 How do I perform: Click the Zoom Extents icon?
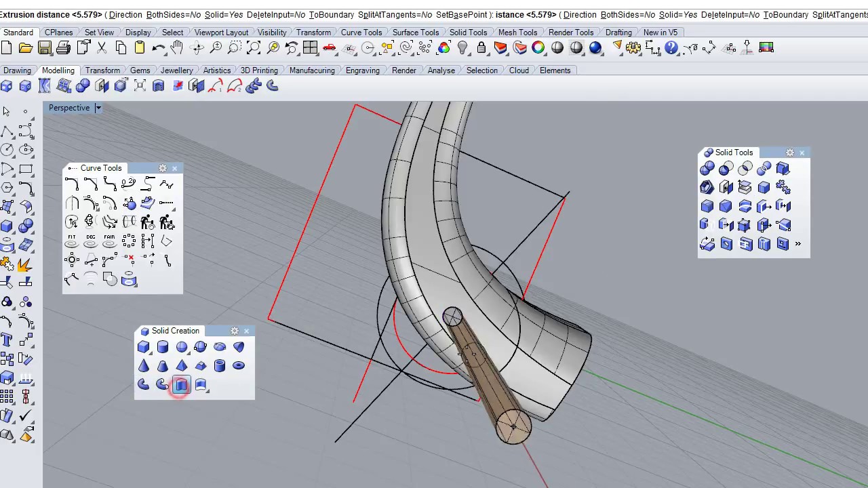[x=254, y=47]
